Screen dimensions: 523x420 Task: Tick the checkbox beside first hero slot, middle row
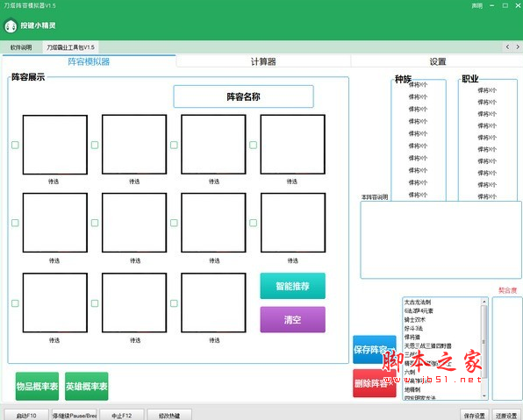tap(15, 223)
